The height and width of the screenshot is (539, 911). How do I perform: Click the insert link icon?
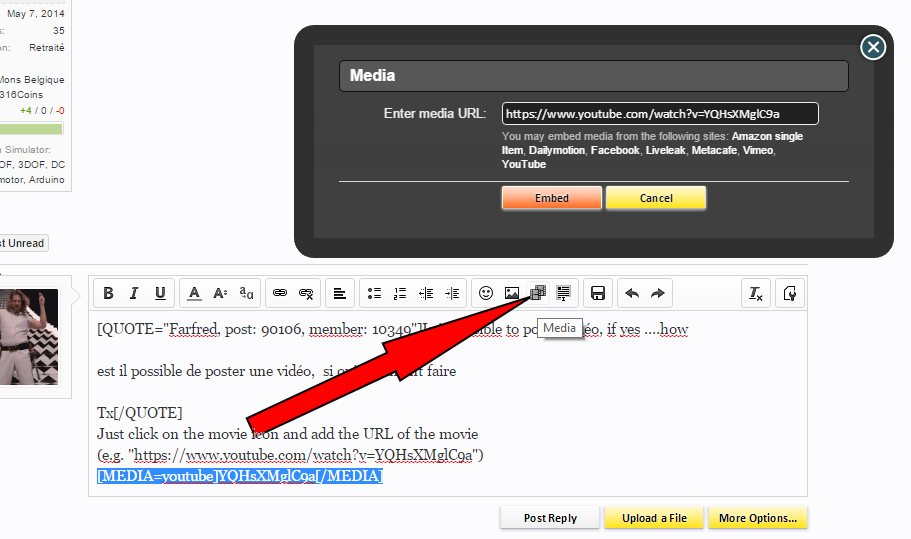(x=280, y=293)
